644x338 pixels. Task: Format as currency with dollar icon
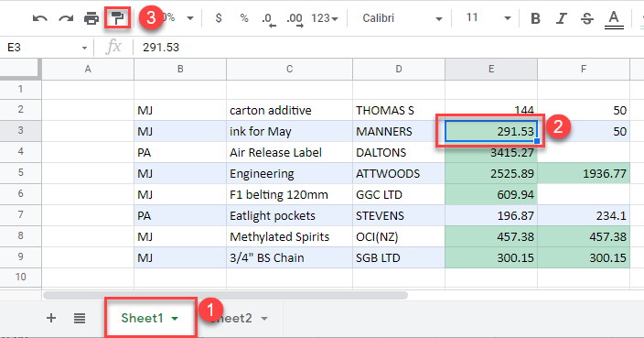(x=219, y=18)
